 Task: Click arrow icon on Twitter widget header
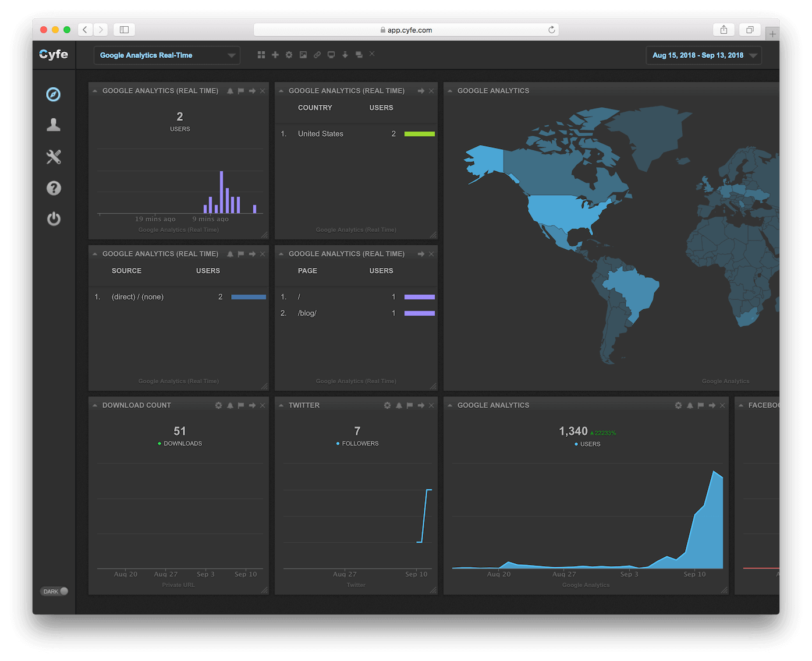tap(421, 405)
